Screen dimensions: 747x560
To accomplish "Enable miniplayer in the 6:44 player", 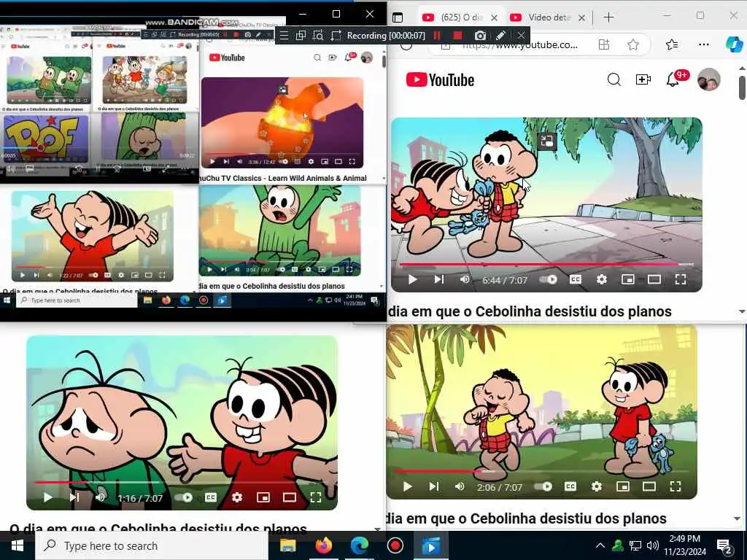I will coord(628,279).
